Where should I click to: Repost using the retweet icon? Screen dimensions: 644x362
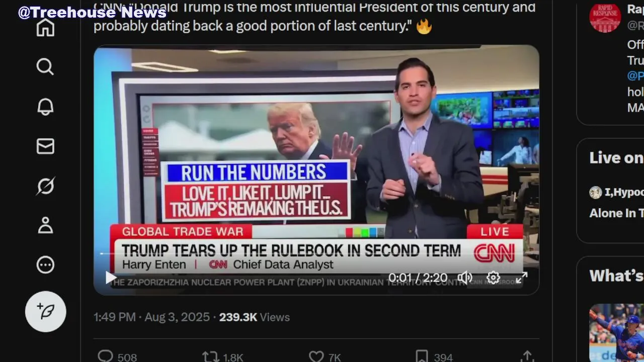pos(210,357)
